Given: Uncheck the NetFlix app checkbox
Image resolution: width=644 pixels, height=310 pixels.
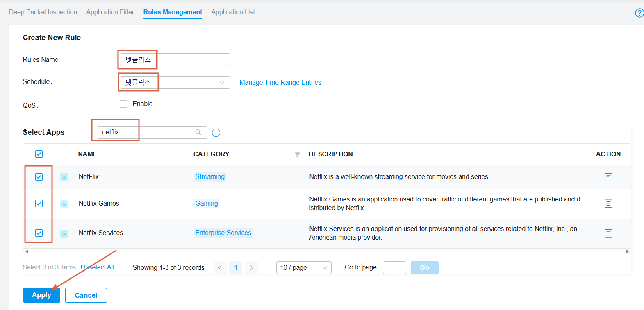Looking at the screenshot, I should pos(39,177).
